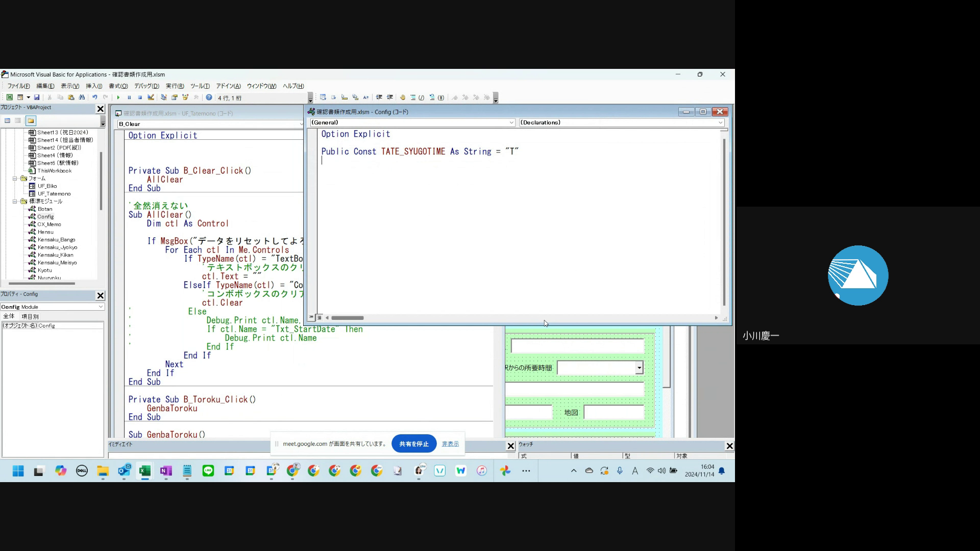
Task: Open the Find binoculars icon
Action: coord(82,97)
